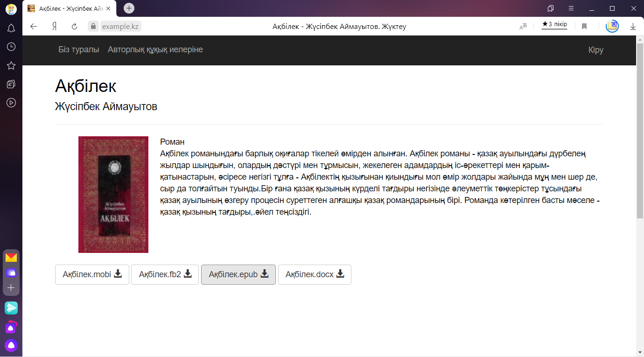The image size is (644, 357).
Task: Open the notifications bell in sidebar
Action: pos(11,28)
